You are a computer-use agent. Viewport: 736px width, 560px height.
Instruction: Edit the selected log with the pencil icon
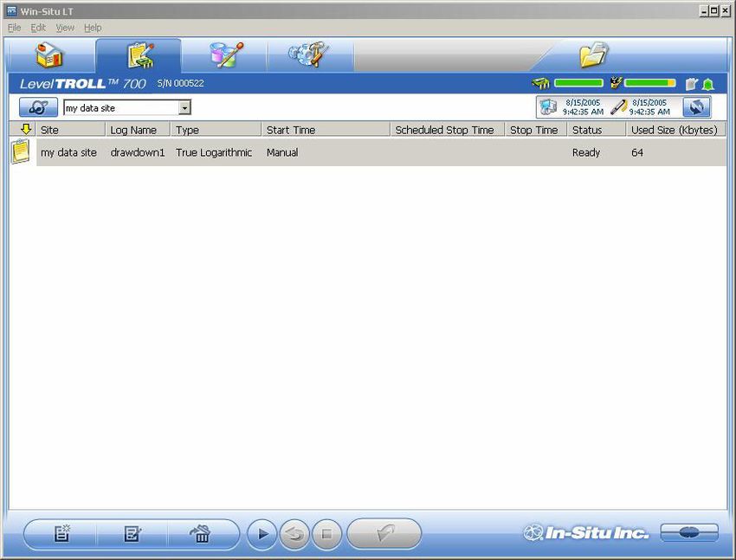click(132, 533)
